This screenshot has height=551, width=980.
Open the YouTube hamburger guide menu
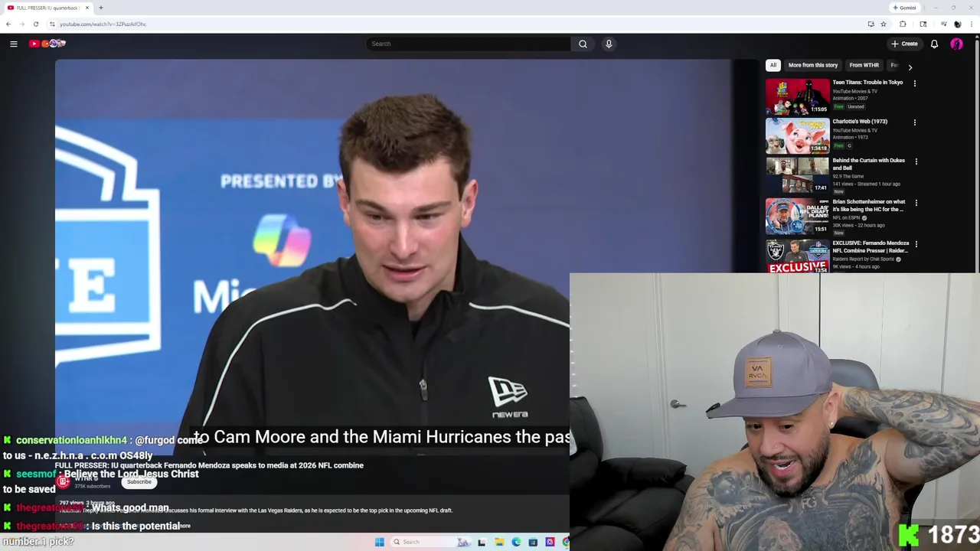[x=13, y=44]
